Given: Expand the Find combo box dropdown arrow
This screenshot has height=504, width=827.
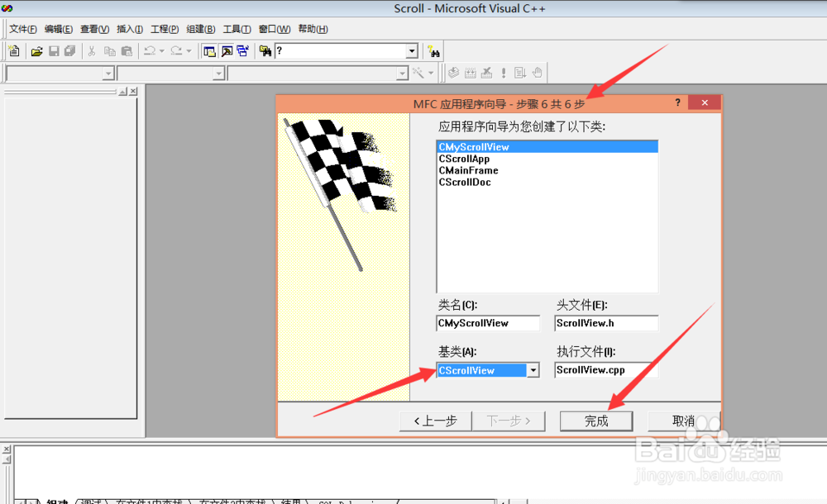Looking at the screenshot, I should point(412,51).
